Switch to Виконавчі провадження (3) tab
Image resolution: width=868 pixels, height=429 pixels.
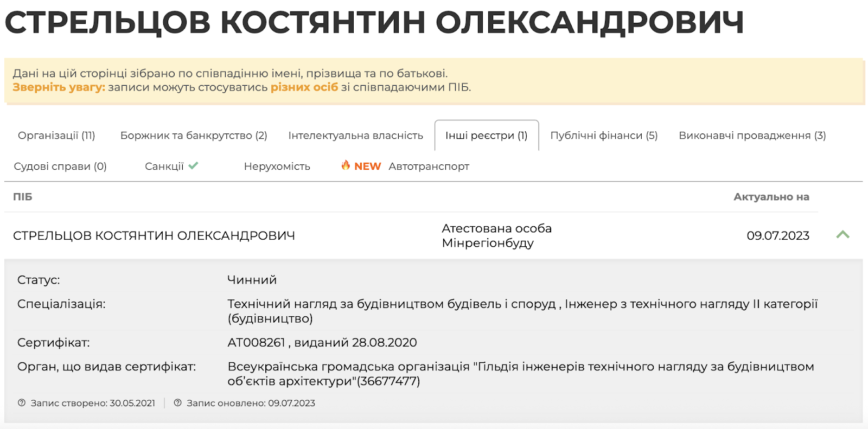click(x=752, y=136)
